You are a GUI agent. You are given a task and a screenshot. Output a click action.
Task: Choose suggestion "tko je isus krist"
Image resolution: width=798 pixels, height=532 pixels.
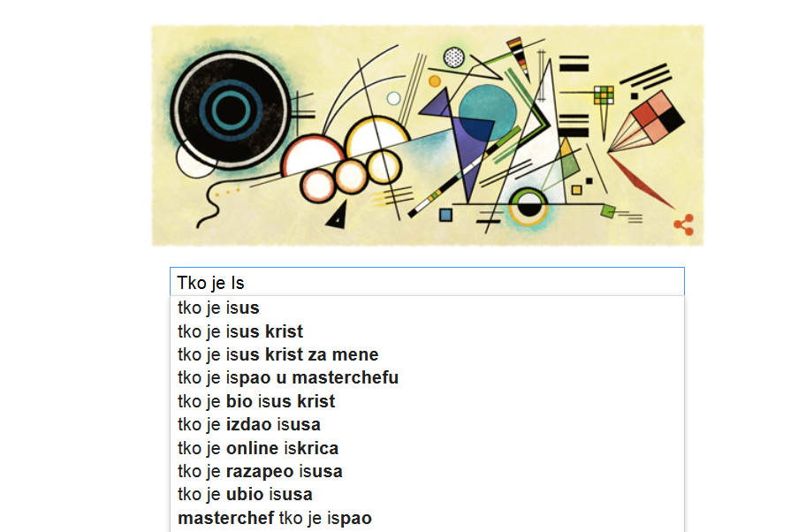click(240, 331)
